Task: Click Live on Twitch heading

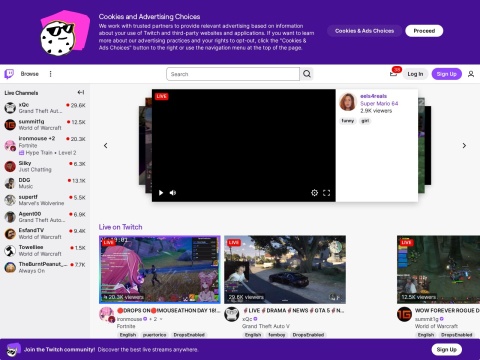Action: coord(120,227)
